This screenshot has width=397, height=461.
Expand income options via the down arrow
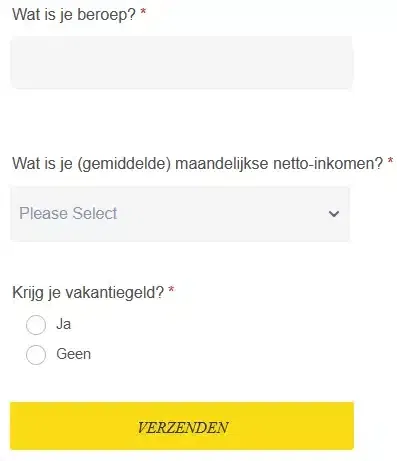click(x=334, y=214)
